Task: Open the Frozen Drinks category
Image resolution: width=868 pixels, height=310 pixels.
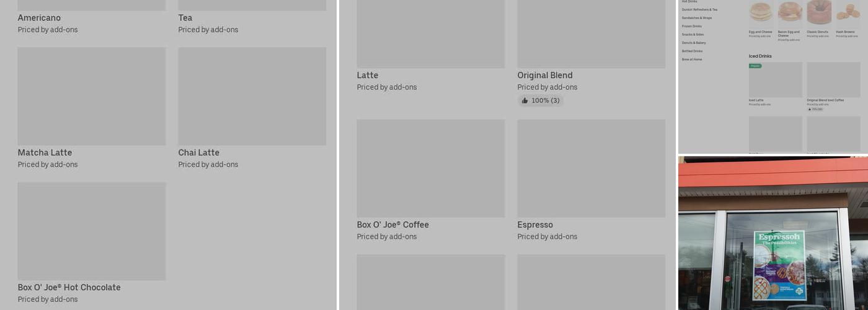Action: tap(692, 26)
